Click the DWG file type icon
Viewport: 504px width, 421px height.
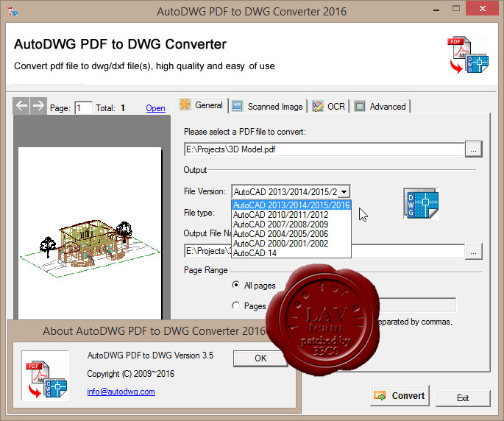(x=421, y=204)
